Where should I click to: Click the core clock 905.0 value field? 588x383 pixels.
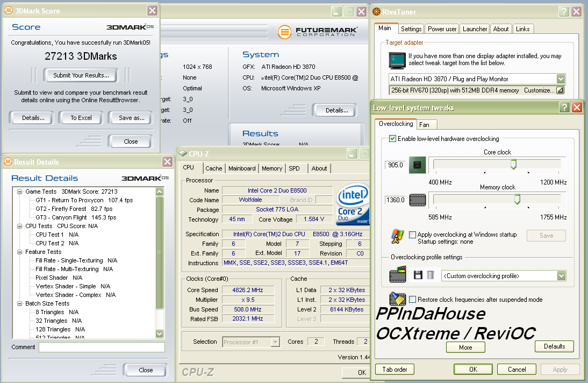point(395,165)
